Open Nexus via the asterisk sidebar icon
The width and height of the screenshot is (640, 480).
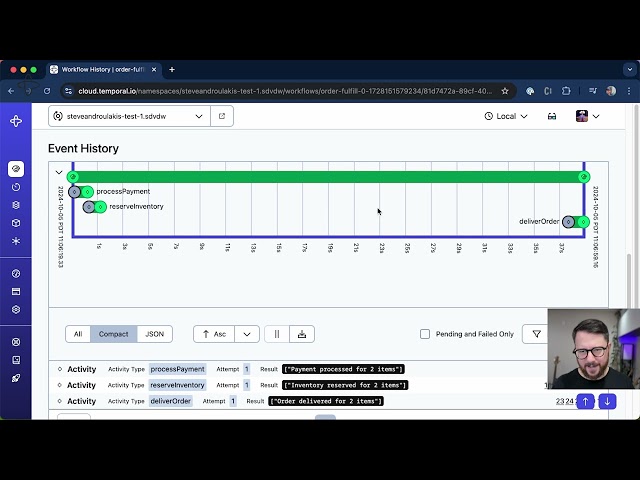tap(16, 241)
